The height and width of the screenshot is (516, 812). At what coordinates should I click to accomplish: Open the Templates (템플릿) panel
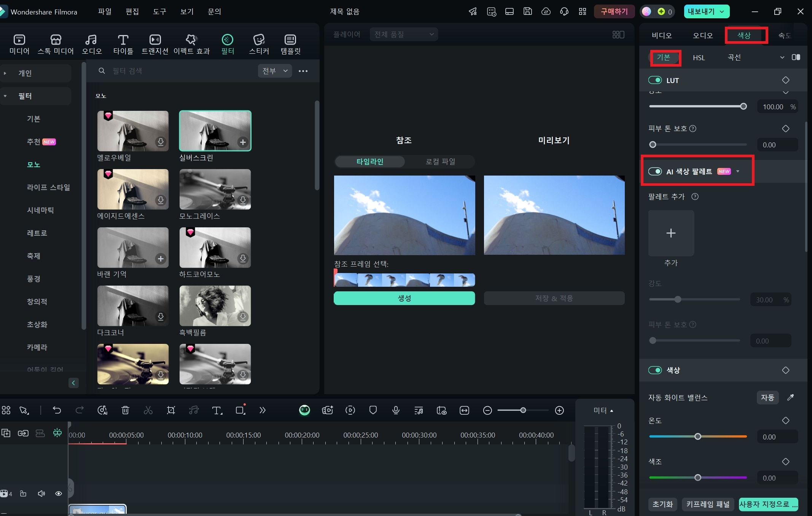click(x=290, y=44)
